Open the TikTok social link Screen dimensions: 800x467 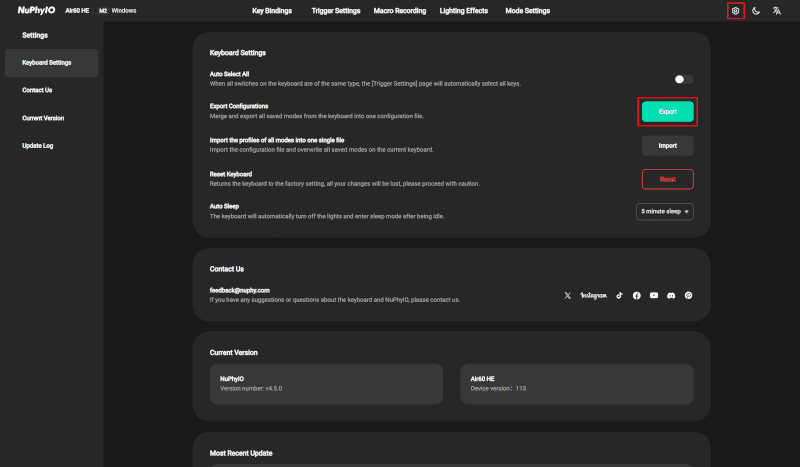[619, 296]
